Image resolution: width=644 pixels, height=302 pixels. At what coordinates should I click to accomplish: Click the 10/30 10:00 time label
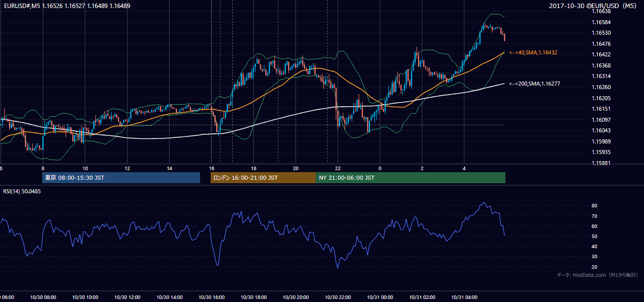point(85,297)
